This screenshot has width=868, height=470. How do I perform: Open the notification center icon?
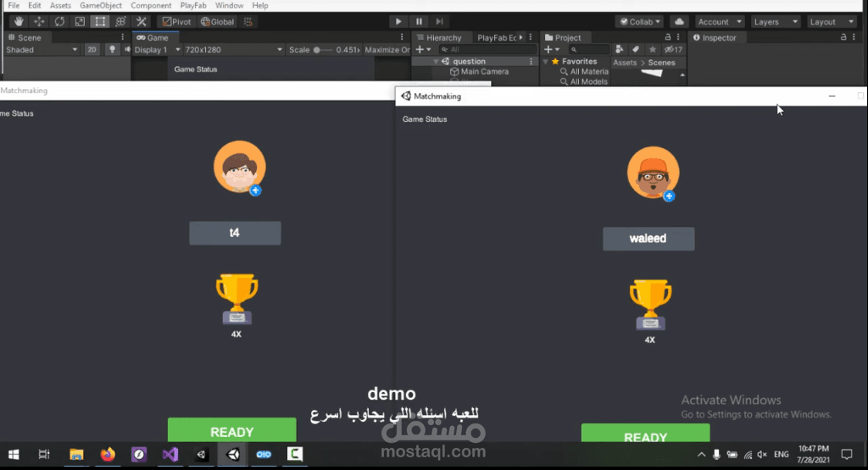(847, 455)
